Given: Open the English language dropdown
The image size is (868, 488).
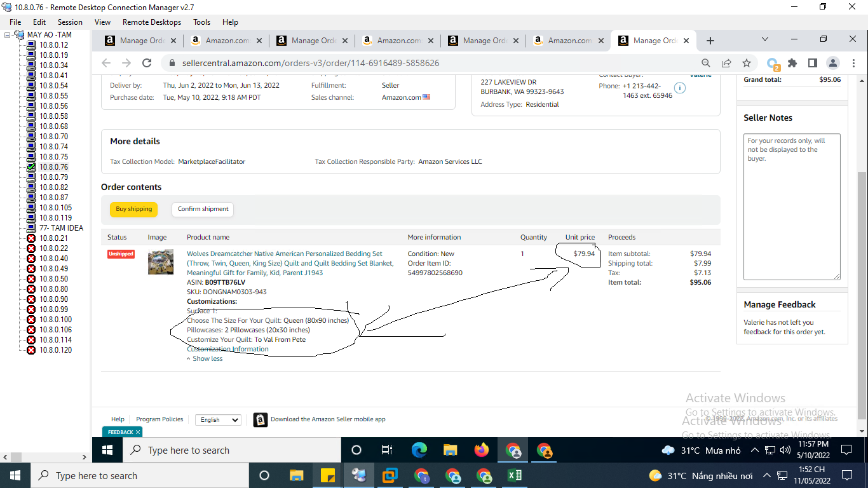Looking at the screenshot, I should 218,419.
